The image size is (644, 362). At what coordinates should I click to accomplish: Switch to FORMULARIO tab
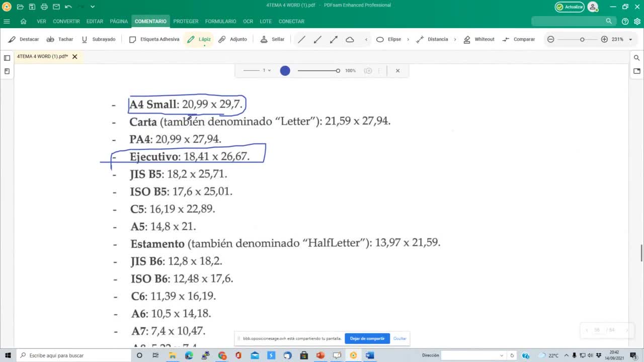[220, 21]
